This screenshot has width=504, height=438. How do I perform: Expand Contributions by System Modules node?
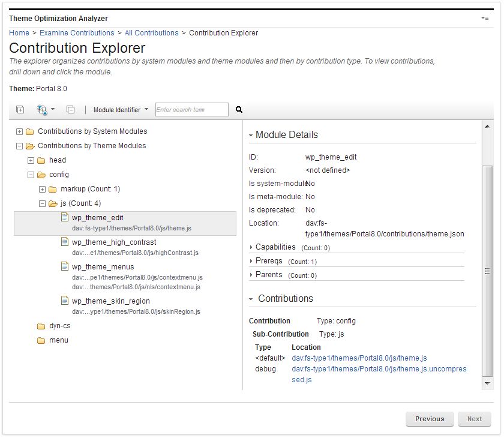(20, 131)
